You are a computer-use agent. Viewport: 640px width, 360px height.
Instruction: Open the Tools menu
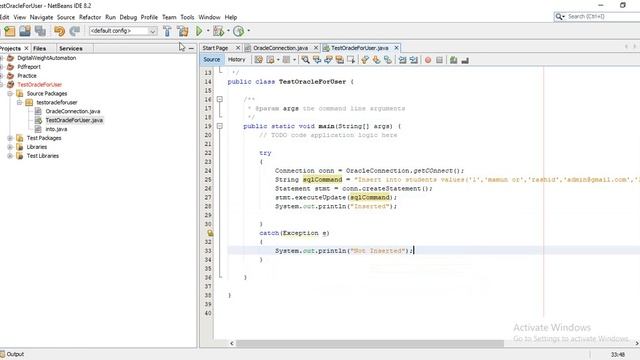187,17
